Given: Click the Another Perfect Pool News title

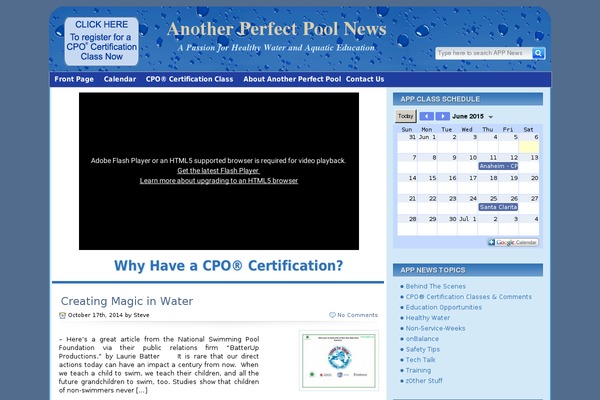Looking at the screenshot, I should click(x=276, y=29).
